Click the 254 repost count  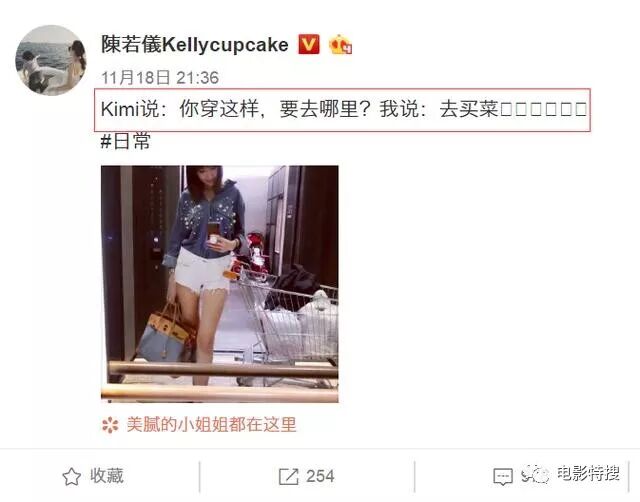click(x=320, y=476)
